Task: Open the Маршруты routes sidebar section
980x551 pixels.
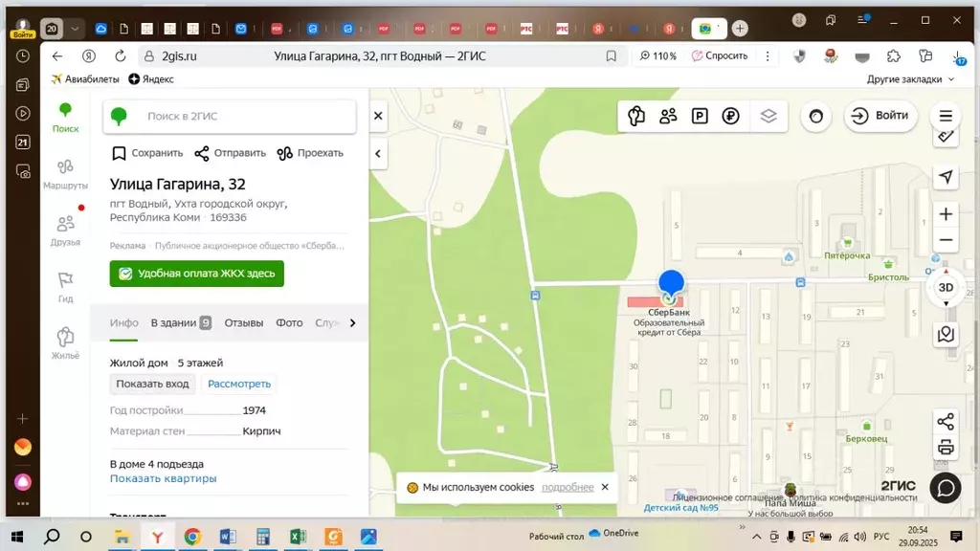Action: (x=65, y=174)
